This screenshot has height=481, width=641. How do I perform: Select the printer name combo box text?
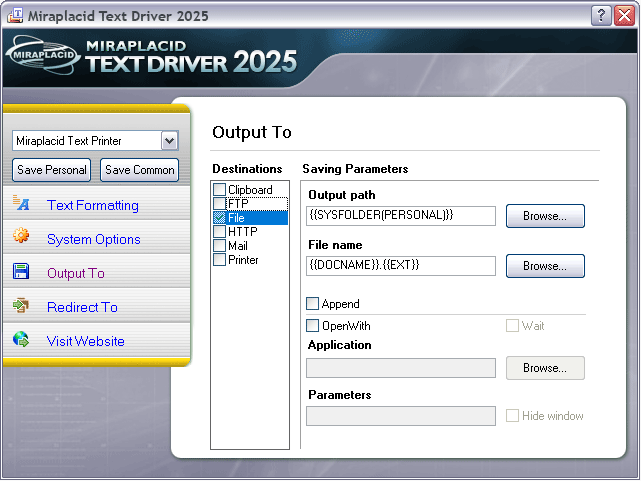[x=69, y=141]
